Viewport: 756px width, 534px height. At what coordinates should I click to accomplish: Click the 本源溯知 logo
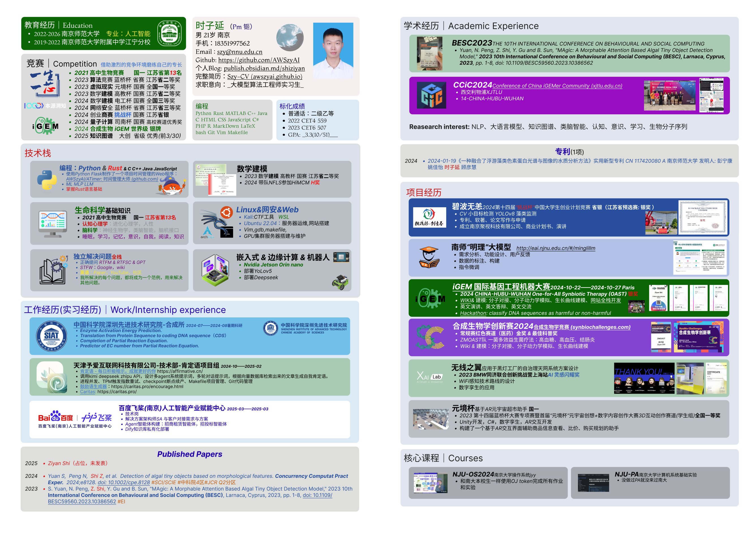(x=45, y=106)
